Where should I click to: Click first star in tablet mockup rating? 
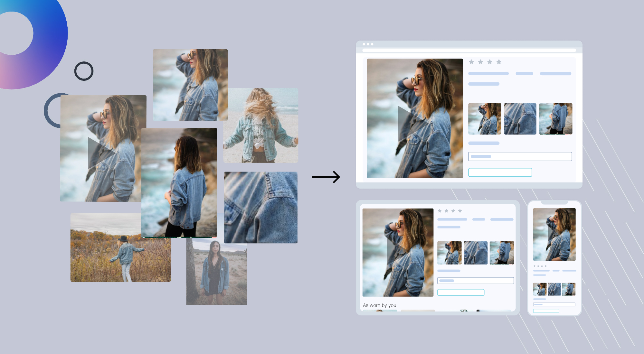[440, 211]
